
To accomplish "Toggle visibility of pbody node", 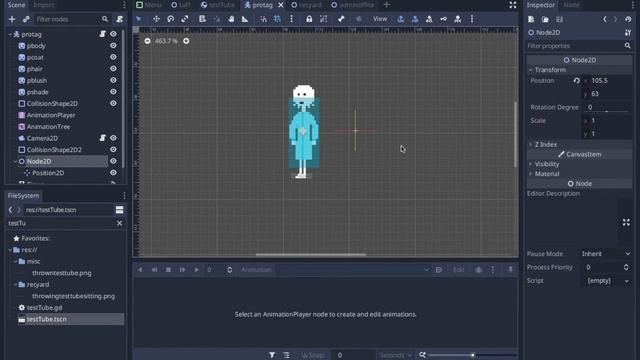I will click(x=113, y=46).
